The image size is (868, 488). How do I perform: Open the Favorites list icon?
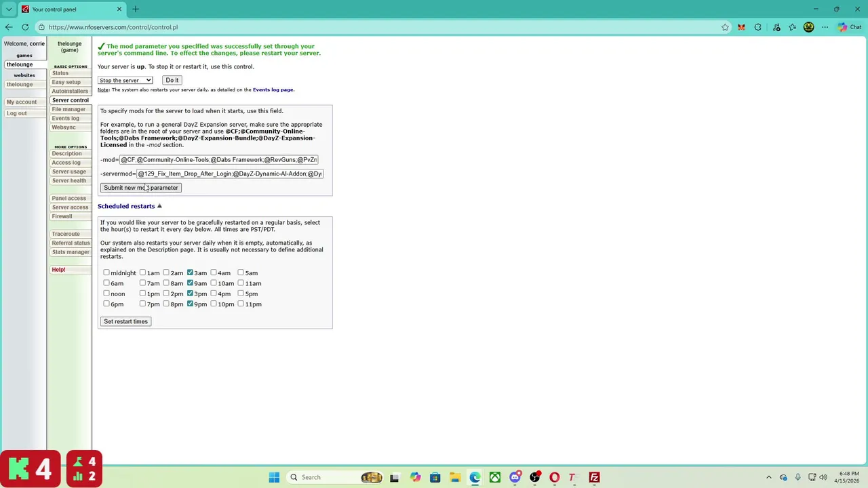(792, 27)
